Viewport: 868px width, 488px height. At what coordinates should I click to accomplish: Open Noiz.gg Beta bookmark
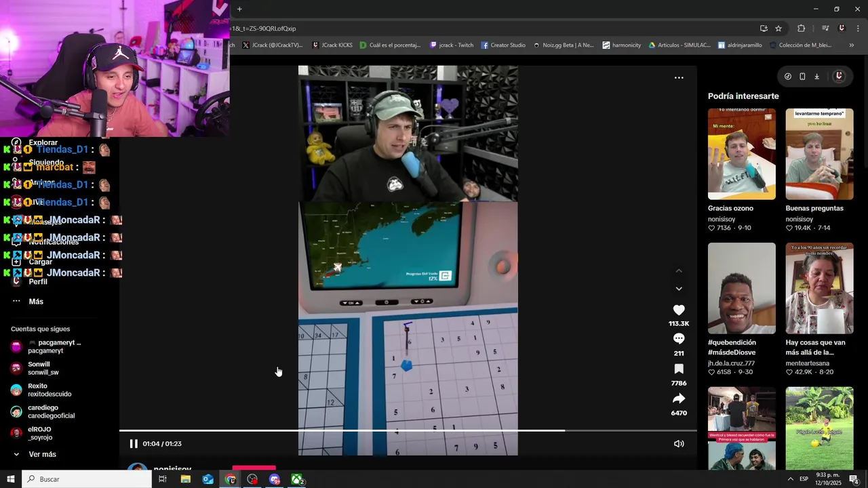tap(564, 45)
